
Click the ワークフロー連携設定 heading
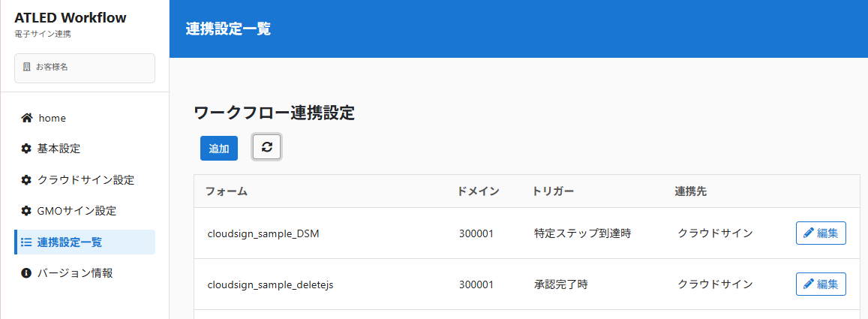pos(274,113)
